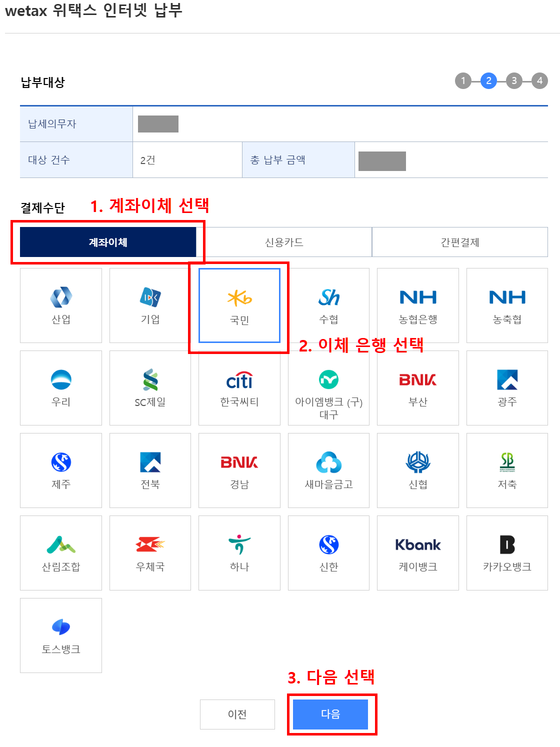
Task: Click the 납부대상 heading
Action: tap(43, 82)
